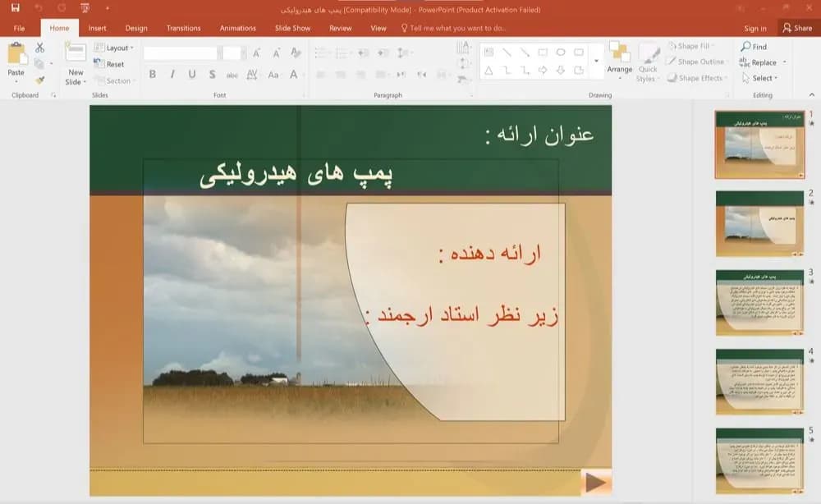Save the presentation using the floppy disk icon
Image resolution: width=821 pixels, height=504 pixels.
(x=15, y=8)
